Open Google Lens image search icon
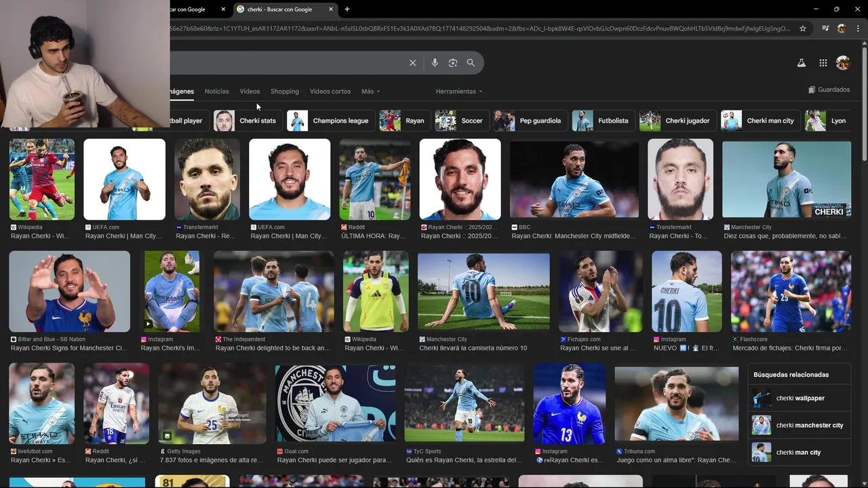Image resolution: width=868 pixels, height=488 pixels. click(453, 63)
